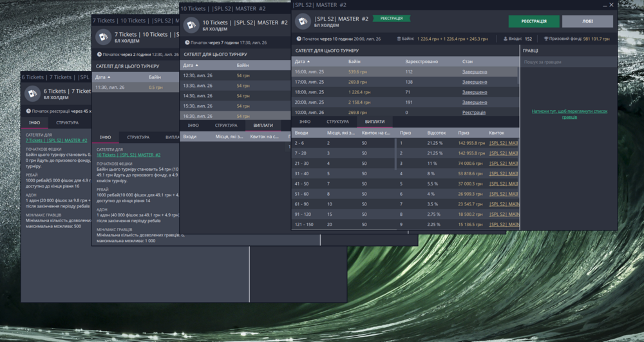The image size is (644, 342).
Task: Click Входи column header in MASTER #2 payouts
Action: [x=301, y=133]
